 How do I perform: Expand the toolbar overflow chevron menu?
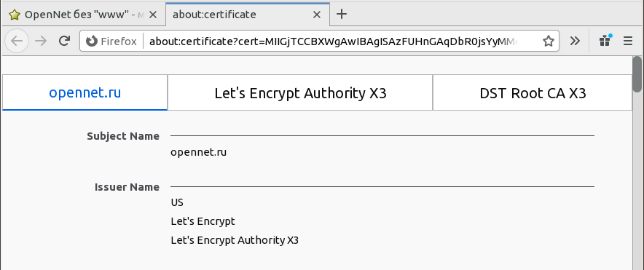click(x=575, y=41)
